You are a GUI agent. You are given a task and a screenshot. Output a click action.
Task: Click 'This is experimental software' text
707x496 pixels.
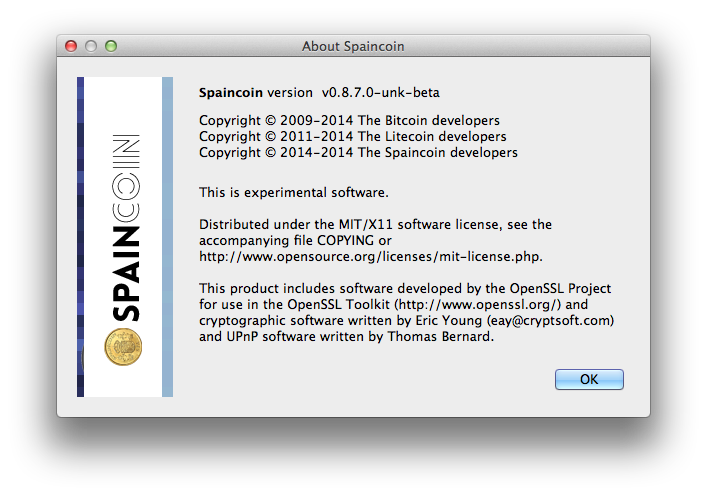[x=294, y=193]
